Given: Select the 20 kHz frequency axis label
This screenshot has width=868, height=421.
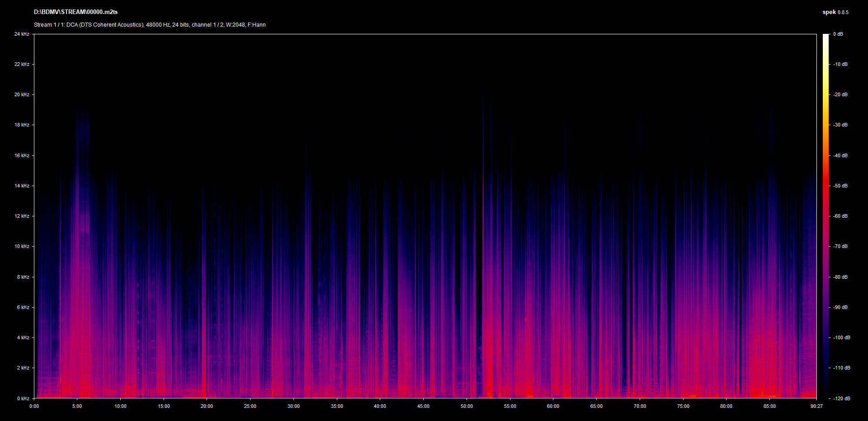Looking at the screenshot, I should tap(22, 94).
